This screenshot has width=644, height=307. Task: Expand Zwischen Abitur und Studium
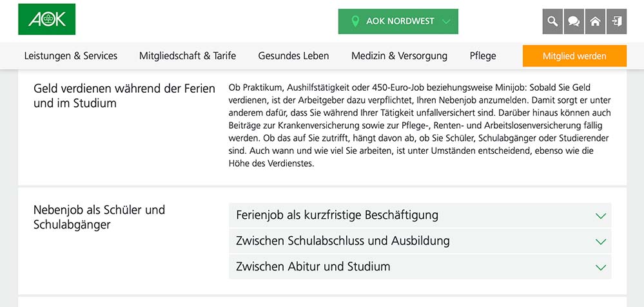420,267
